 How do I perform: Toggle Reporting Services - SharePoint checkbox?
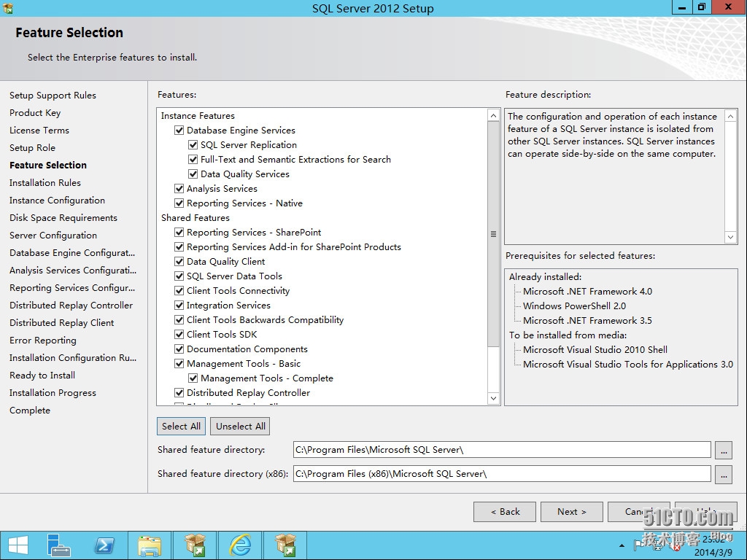[179, 233]
